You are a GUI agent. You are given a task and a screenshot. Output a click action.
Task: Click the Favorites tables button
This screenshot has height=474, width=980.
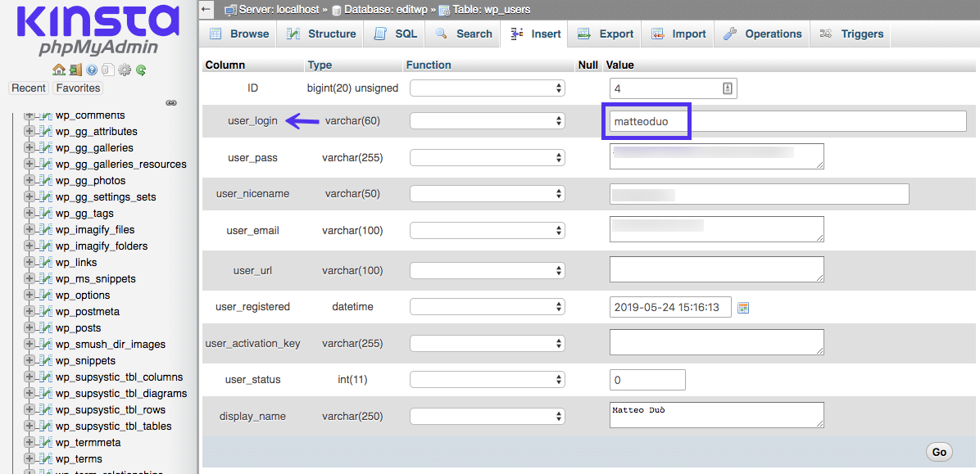78,88
